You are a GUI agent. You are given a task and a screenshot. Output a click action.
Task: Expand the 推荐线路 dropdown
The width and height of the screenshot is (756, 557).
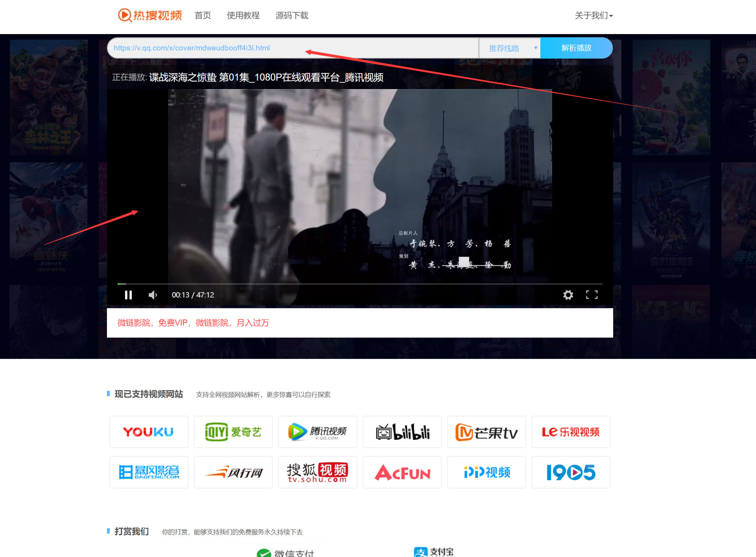tap(509, 48)
